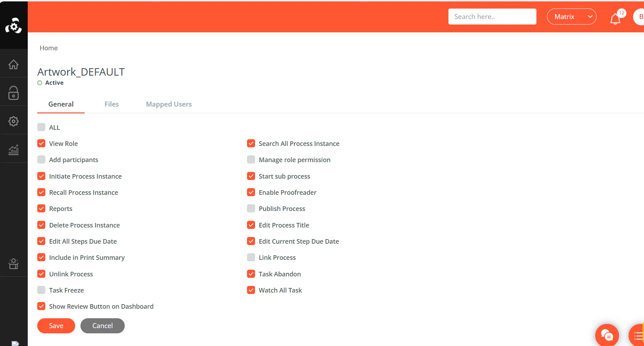This screenshot has height=346, width=644.
Task: Click the Search here field
Action: (492, 17)
